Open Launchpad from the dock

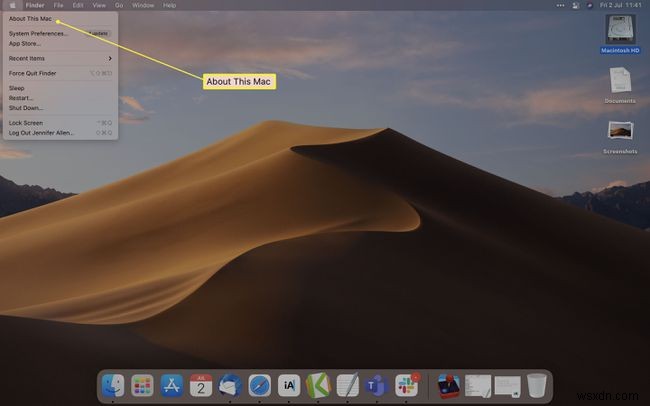(143, 385)
